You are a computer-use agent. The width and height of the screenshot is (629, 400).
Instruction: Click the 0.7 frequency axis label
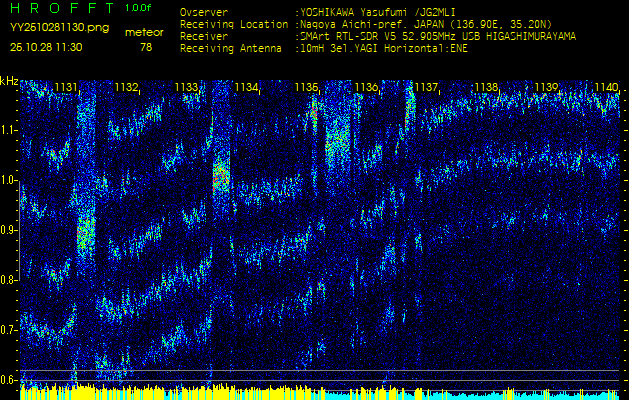click(x=9, y=329)
